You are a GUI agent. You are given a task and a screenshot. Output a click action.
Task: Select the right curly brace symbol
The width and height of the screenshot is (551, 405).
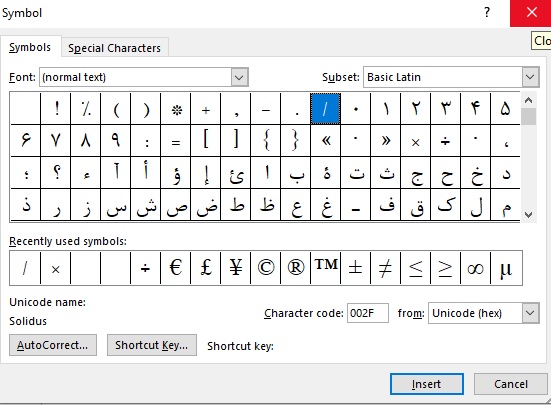click(295, 141)
